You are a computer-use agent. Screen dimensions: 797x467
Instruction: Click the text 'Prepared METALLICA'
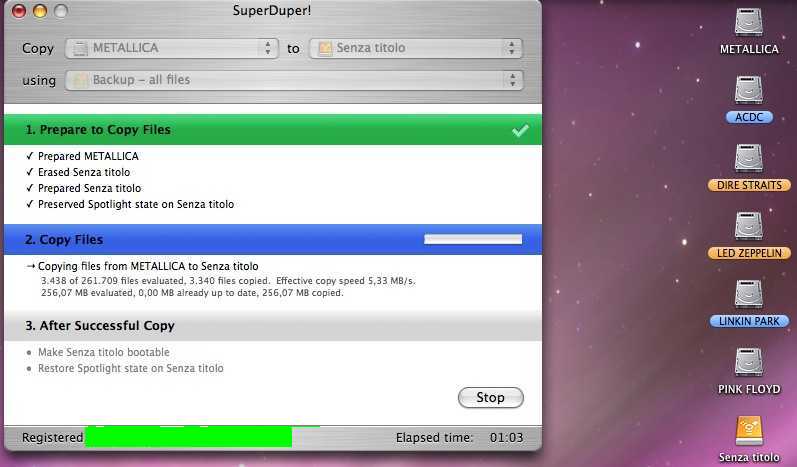click(88, 156)
